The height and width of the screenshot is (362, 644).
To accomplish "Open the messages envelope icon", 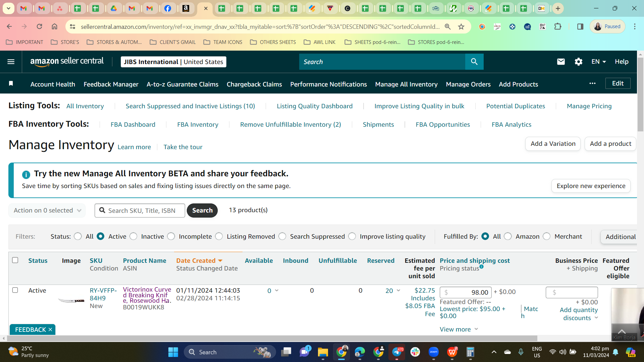I will click(561, 62).
